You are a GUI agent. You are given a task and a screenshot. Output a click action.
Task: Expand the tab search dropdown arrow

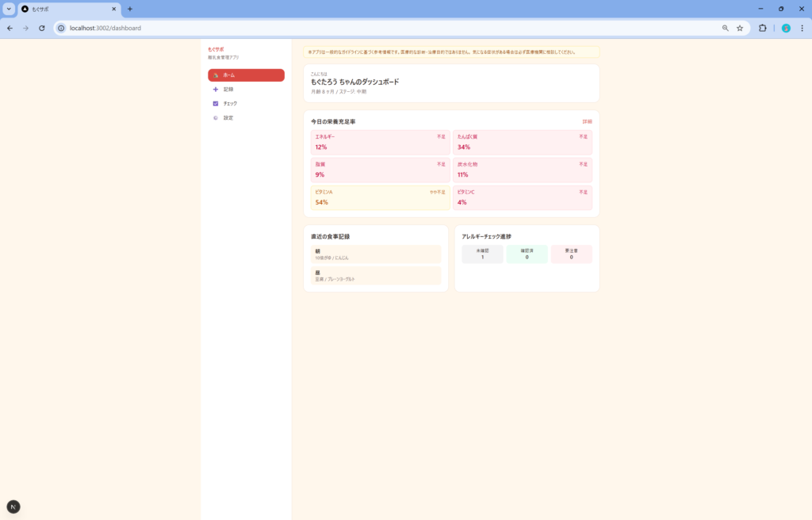coord(9,9)
